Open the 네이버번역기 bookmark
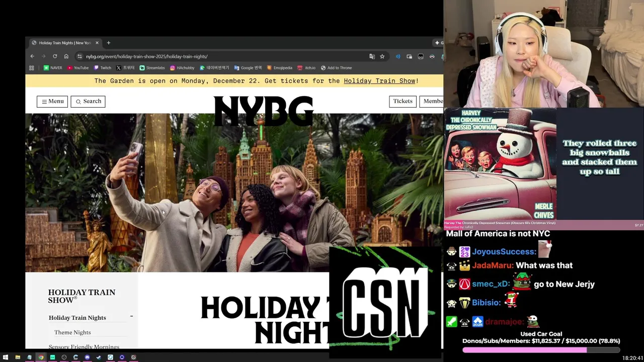This screenshot has height=362, width=644. (x=214, y=68)
